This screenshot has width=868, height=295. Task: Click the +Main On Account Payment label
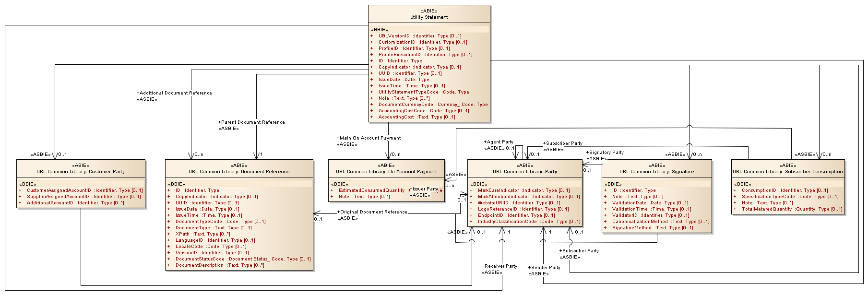(x=369, y=138)
